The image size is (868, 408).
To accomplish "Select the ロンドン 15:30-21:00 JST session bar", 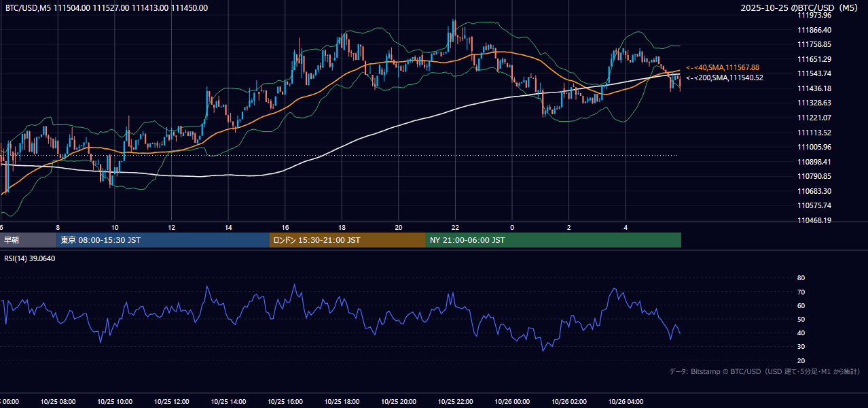I will click(348, 240).
